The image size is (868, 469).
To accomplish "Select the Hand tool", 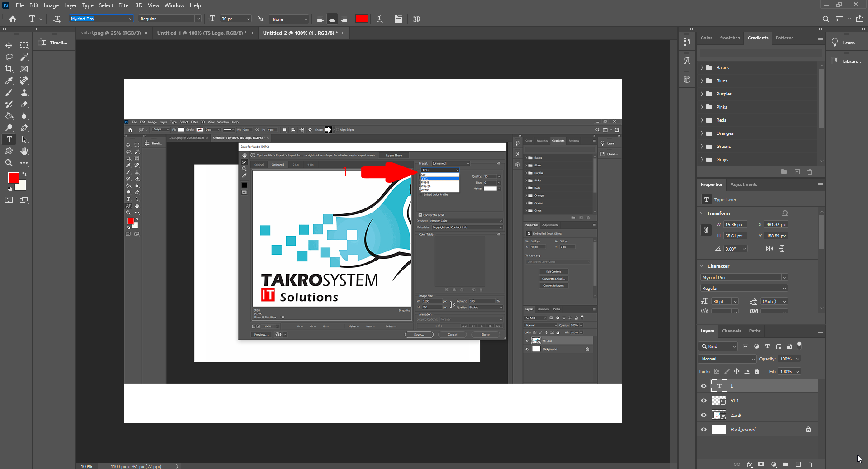I will [x=24, y=151].
